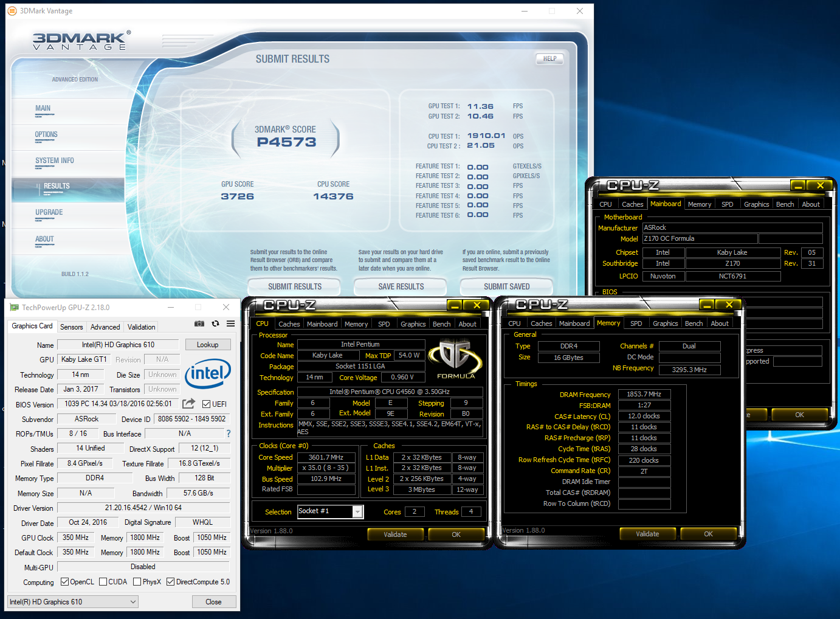This screenshot has width=840, height=619.
Task: Click Validate in CPU-Z Memory window
Action: click(x=648, y=534)
